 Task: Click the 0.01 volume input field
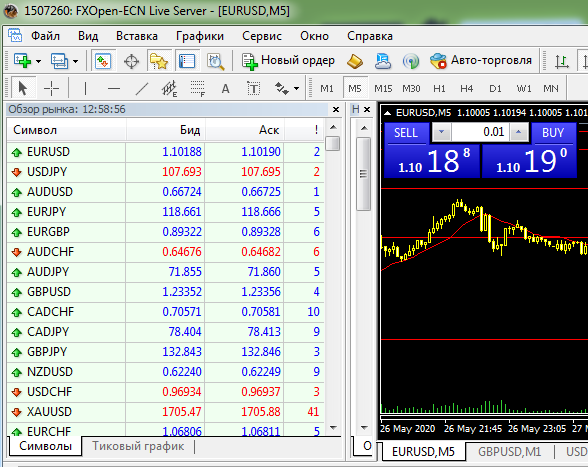(x=480, y=132)
